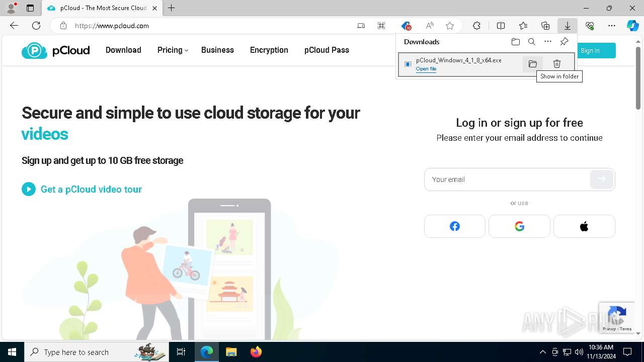Open Task View on taskbar

coord(181,352)
